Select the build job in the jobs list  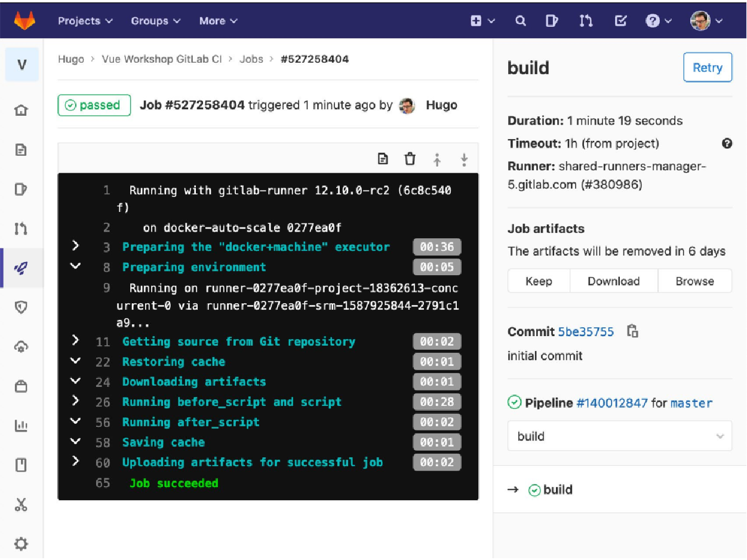pyautogui.click(x=558, y=490)
